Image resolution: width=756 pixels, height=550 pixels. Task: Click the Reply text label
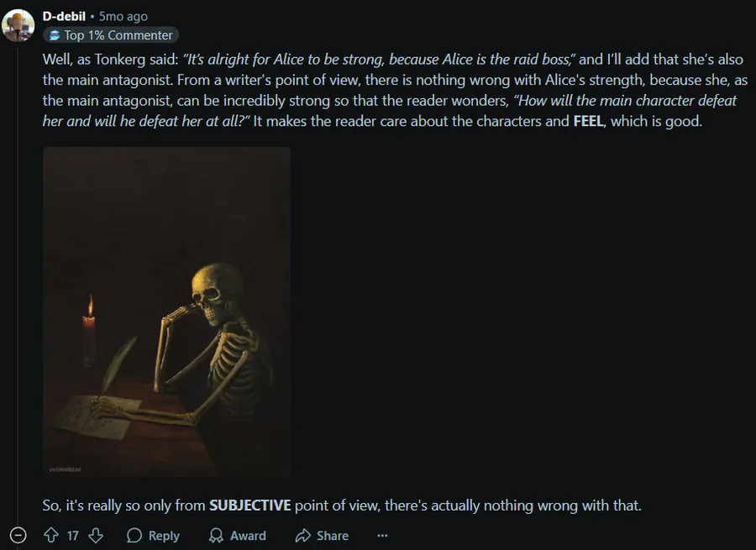tap(164, 536)
